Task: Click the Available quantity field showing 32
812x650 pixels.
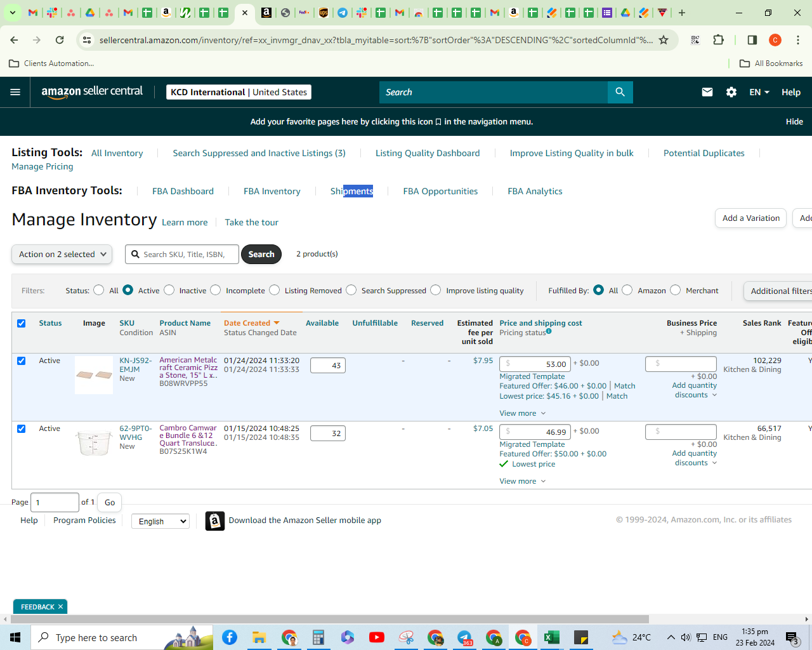Action: pos(328,434)
